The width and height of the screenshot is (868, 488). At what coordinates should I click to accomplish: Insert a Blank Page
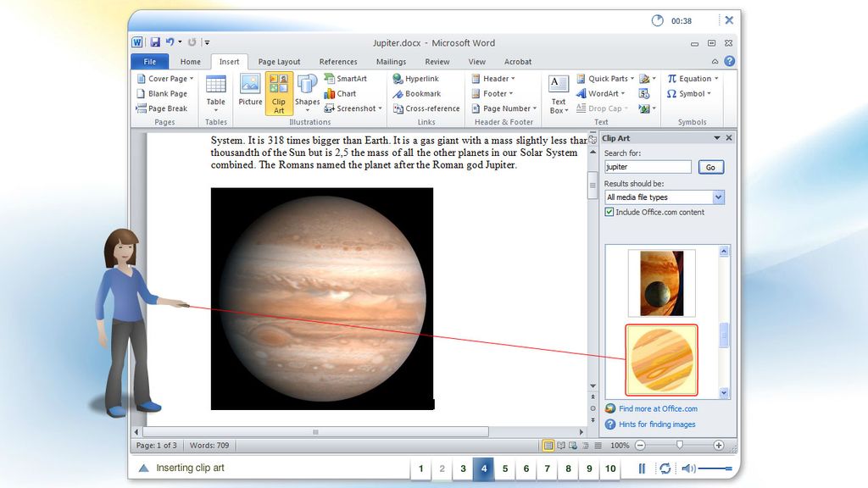(162, 93)
